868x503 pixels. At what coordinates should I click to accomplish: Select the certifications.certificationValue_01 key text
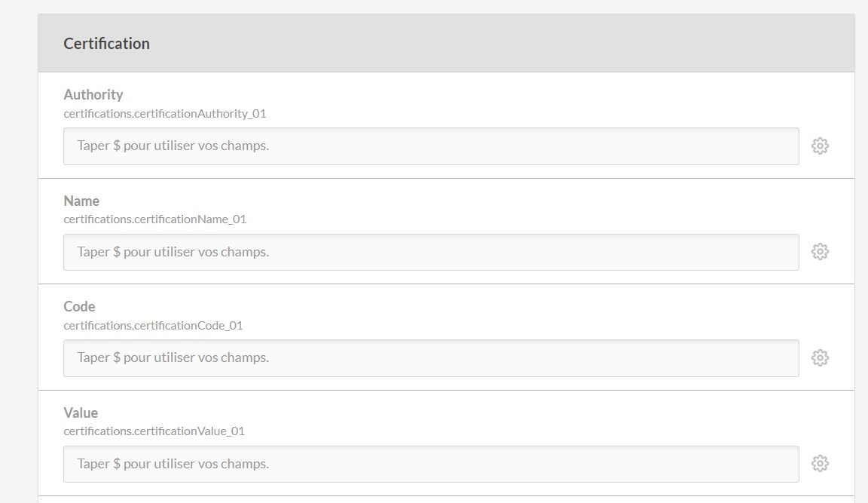pos(154,431)
